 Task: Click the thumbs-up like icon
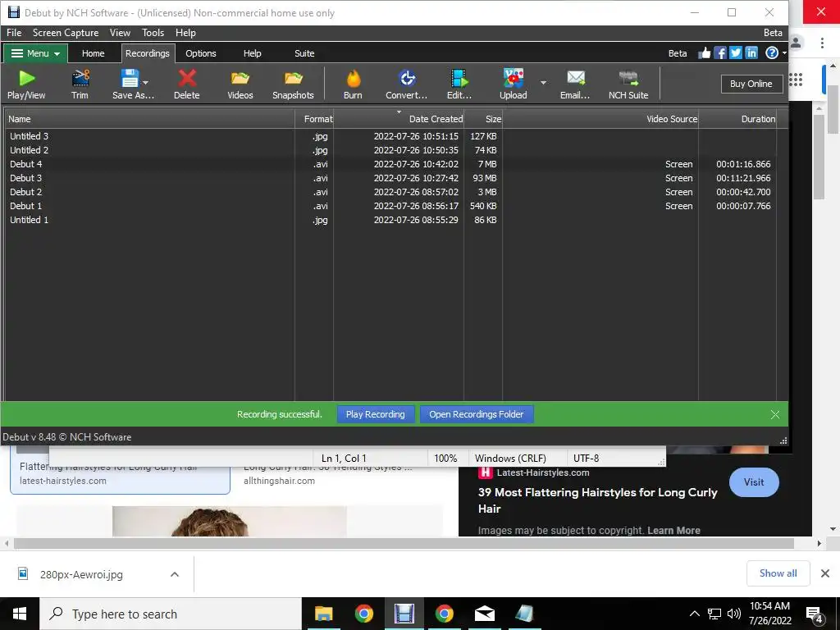click(704, 53)
